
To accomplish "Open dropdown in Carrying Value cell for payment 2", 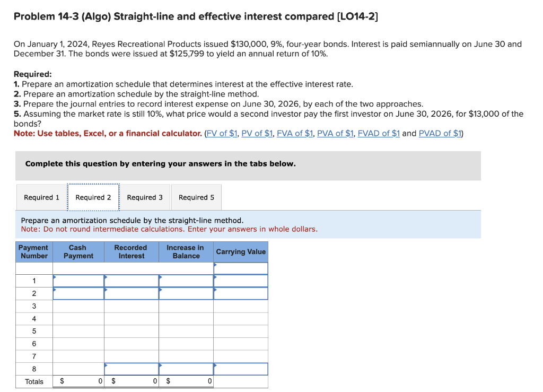I will pos(215,293).
